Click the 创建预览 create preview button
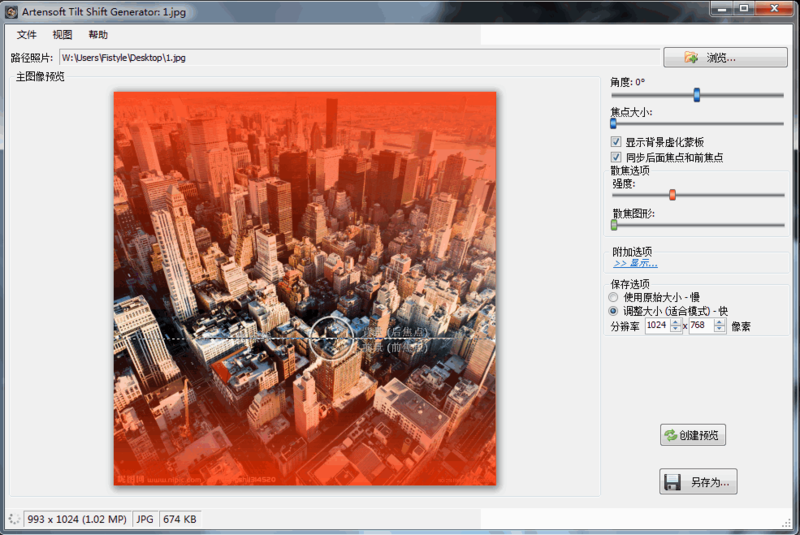Viewport: 800px width, 535px height. (x=692, y=435)
